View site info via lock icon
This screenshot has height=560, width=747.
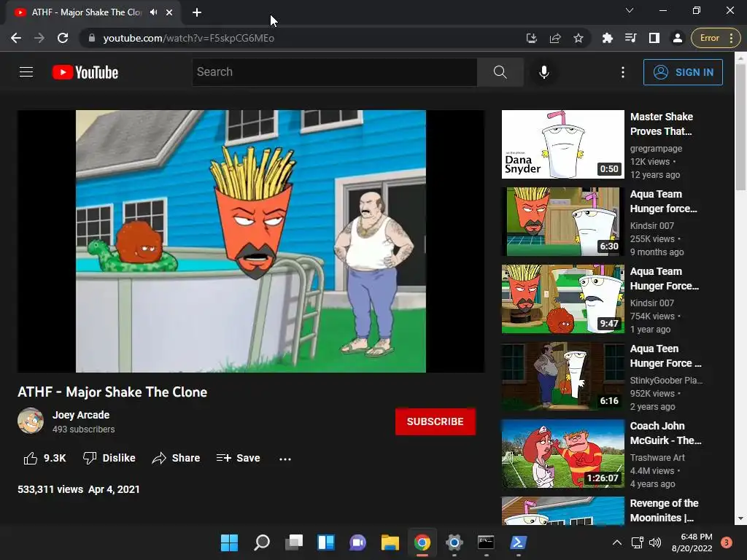[92, 38]
